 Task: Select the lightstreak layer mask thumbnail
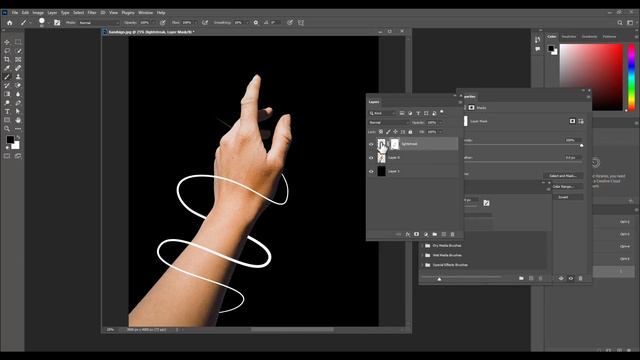[x=395, y=144]
